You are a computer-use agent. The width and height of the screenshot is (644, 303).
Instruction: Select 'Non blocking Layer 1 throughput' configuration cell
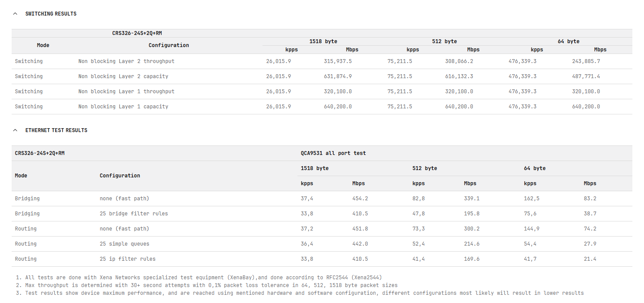click(126, 92)
